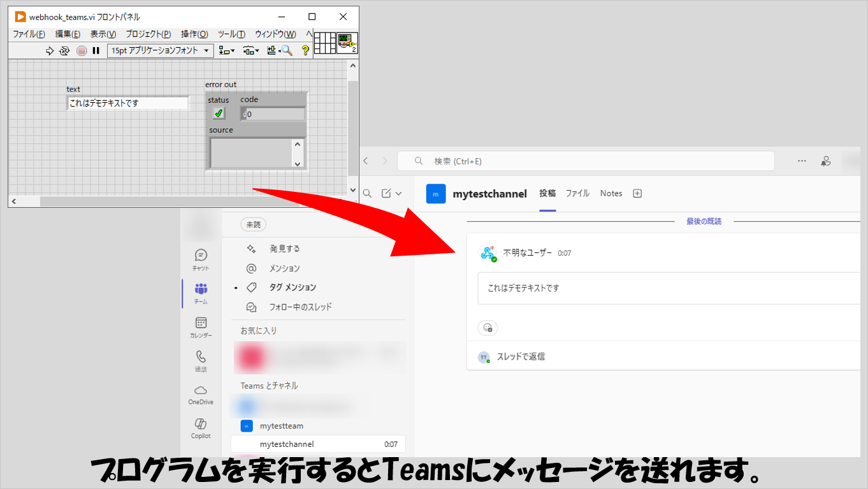Click the Teams とチャネル section header
The height and width of the screenshot is (489, 868).
point(269,386)
